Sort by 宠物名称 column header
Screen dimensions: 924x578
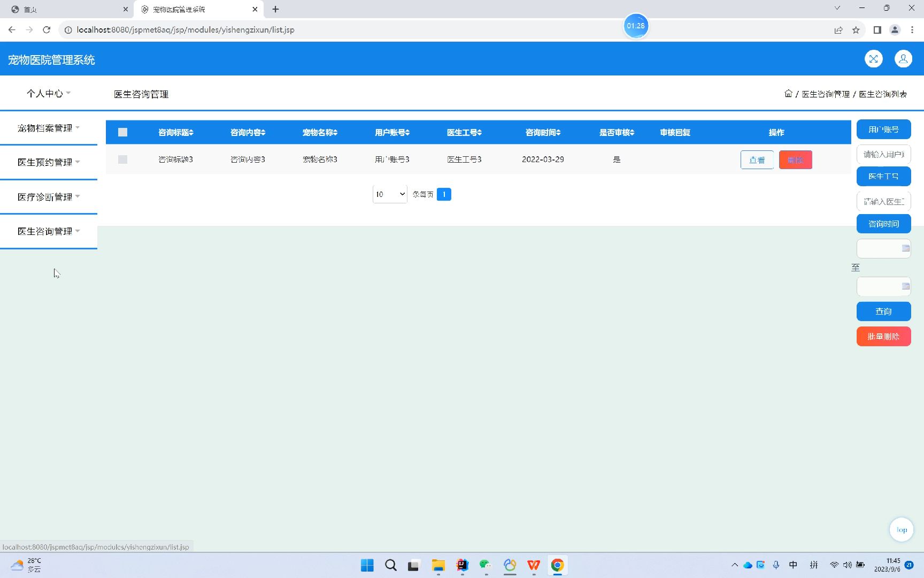320,132
